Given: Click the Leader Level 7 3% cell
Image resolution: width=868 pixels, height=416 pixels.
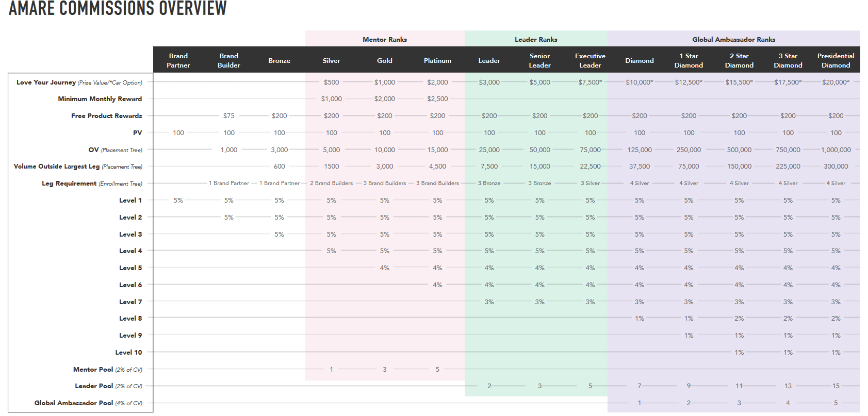Looking at the screenshot, I should (489, 302).
